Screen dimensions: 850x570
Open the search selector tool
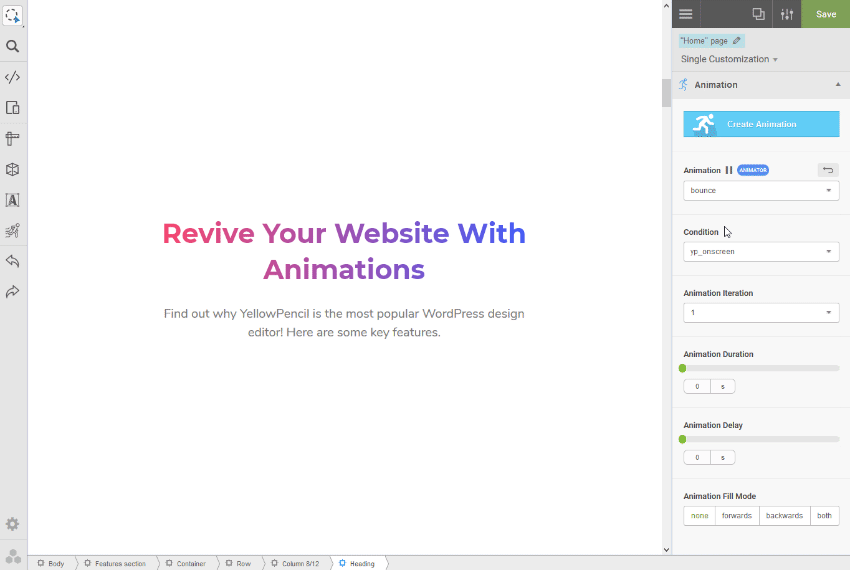click(12, 47)
